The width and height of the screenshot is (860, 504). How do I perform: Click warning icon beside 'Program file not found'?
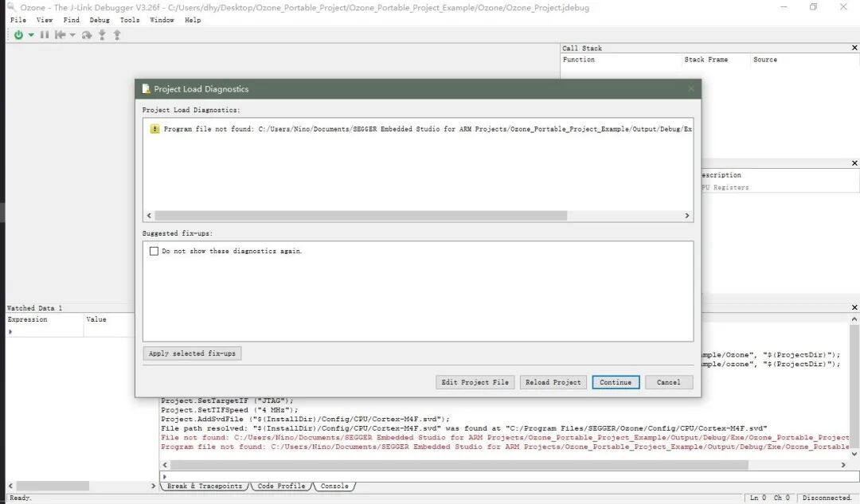pos(154,129)
